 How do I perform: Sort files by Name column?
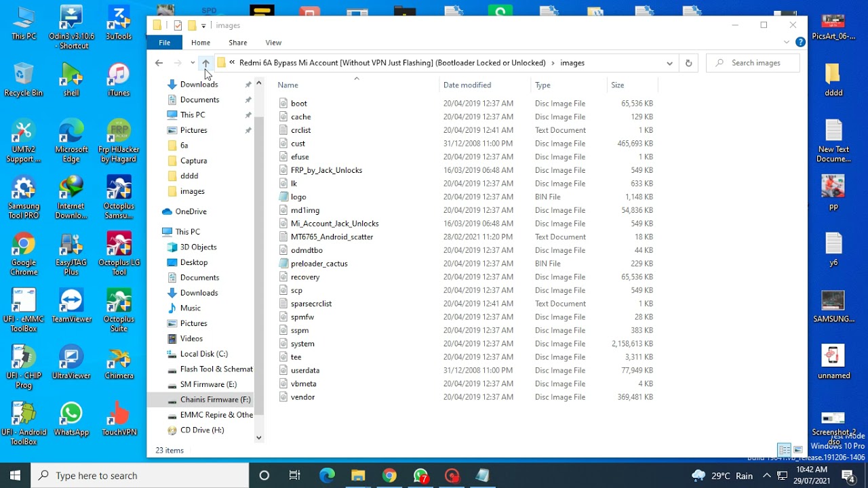point(288,85)
